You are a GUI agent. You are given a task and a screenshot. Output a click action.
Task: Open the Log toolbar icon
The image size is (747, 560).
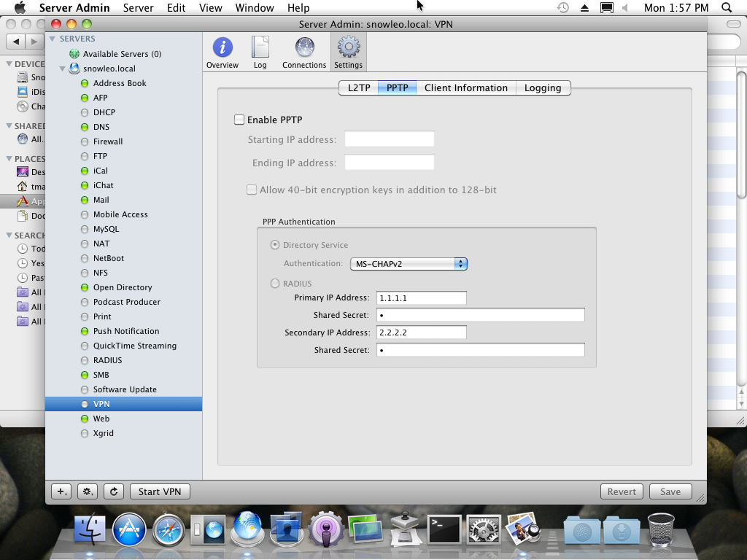(x=260, y=52)
